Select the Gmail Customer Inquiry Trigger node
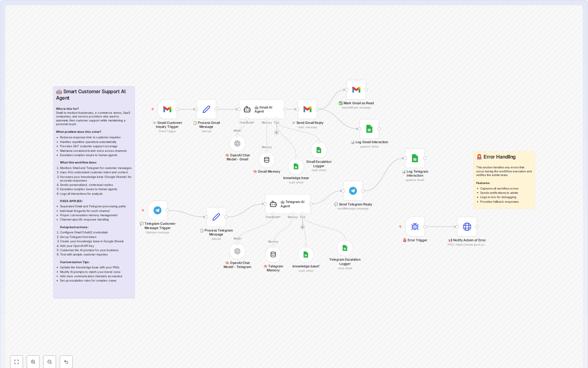 click(167, 109)
